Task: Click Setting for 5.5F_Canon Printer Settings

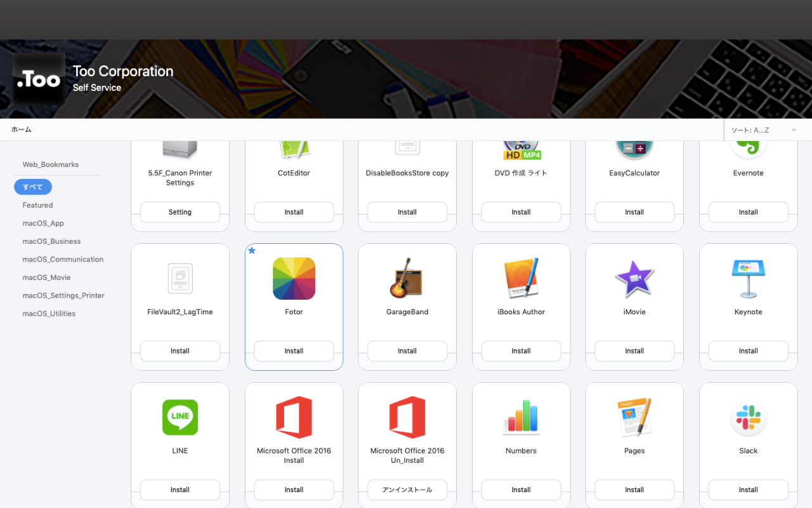Action: [x=180, y=212]
